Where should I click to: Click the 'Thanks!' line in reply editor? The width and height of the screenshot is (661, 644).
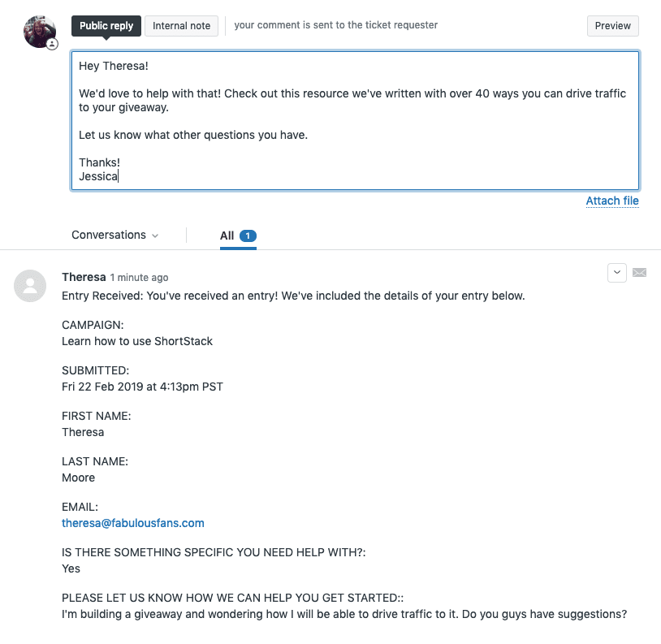pos(100,162)
